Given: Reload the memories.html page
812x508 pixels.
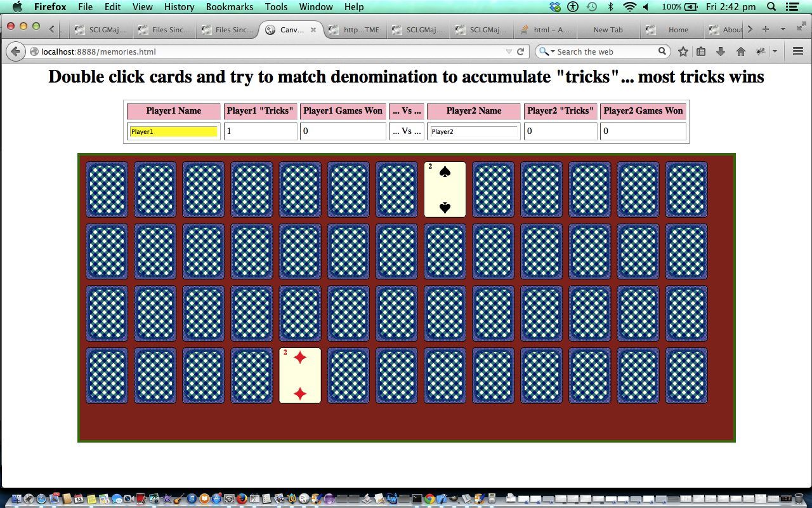Looking at the screenshot, I should [521, 51].
